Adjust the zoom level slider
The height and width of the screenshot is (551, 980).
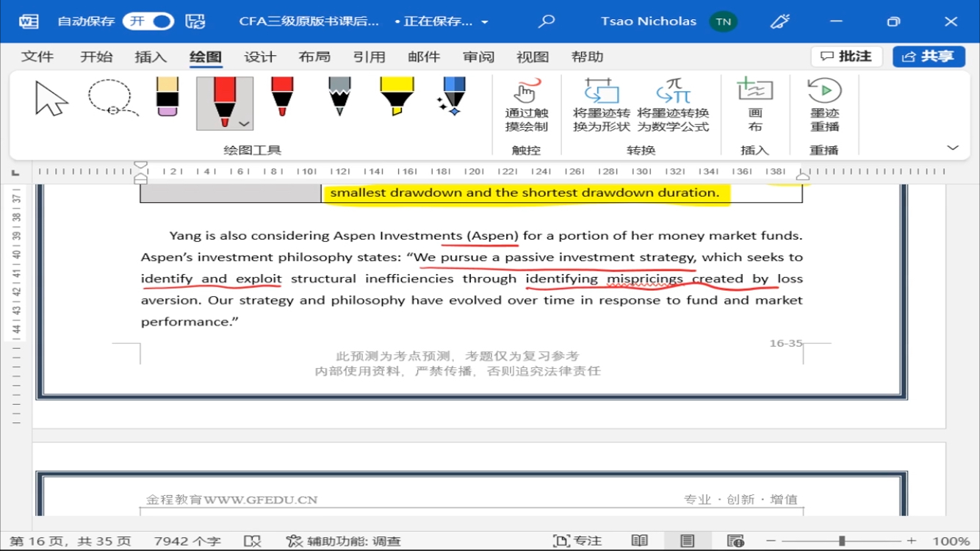coord(842,541)
